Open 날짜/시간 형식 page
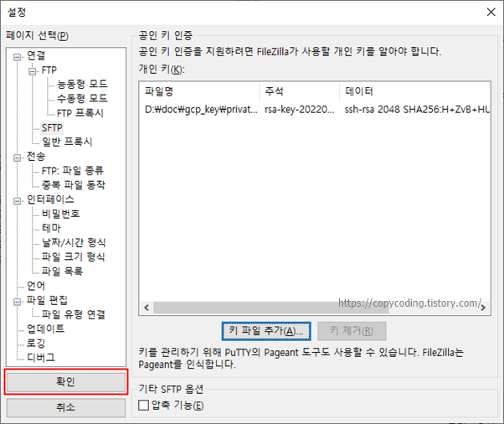The height and width of the screenshot is (424, 504). pos(74,242)
